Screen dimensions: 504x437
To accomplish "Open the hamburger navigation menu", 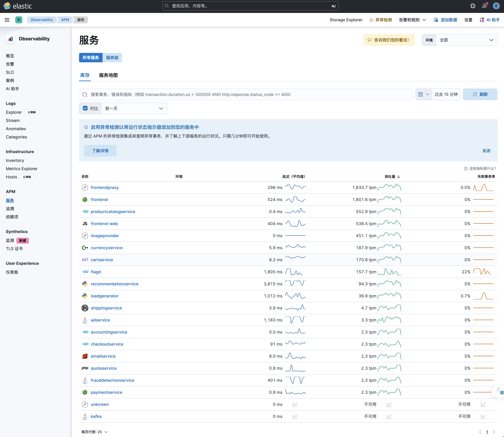I will click(x=7, y=20).
